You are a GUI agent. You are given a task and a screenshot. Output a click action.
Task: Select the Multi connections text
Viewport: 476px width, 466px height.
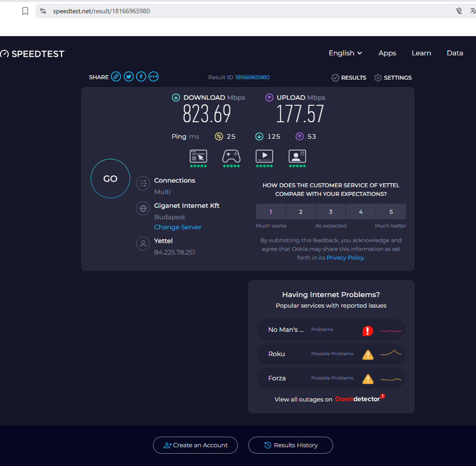pos(163,192)
